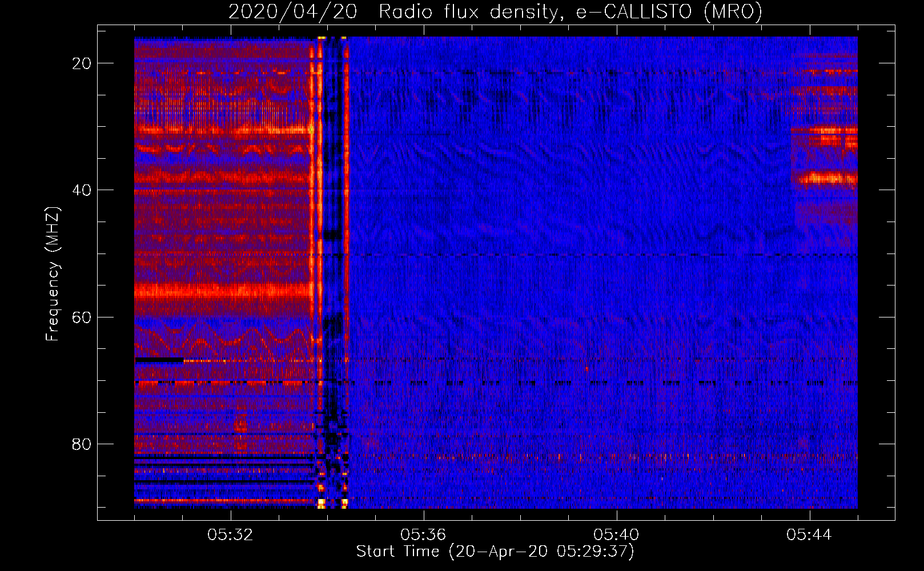This screenshot has width=924, height=571.
Task: Click the 05:36 time axis label
Action: (x=423, y=535)
